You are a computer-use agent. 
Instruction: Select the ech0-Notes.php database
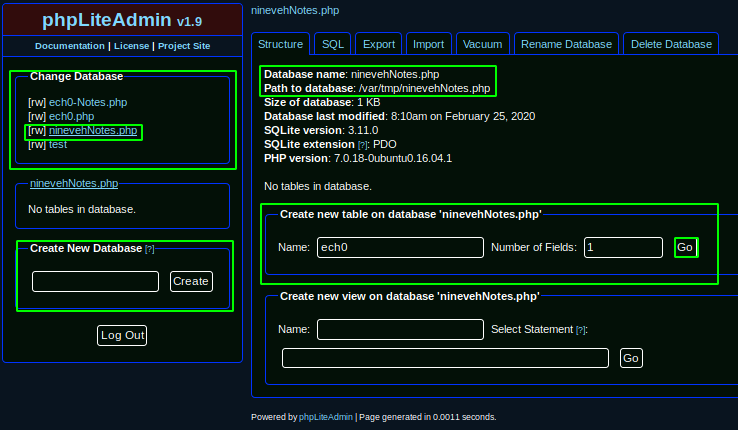88,102
